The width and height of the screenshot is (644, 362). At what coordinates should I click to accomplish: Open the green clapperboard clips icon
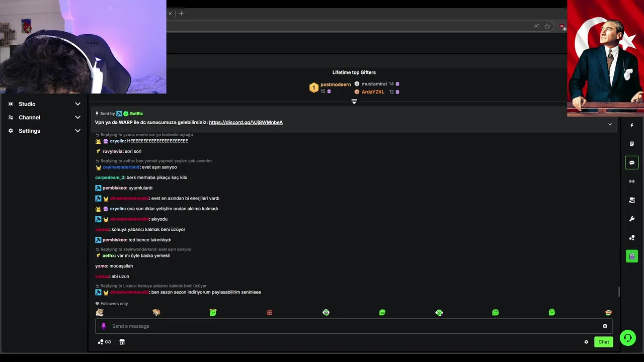pos(632,256)
